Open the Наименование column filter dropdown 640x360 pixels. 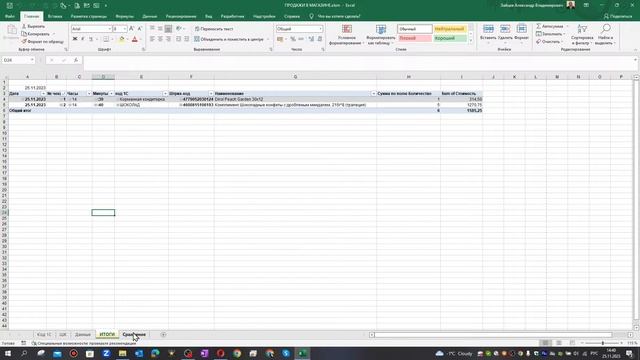373,94
